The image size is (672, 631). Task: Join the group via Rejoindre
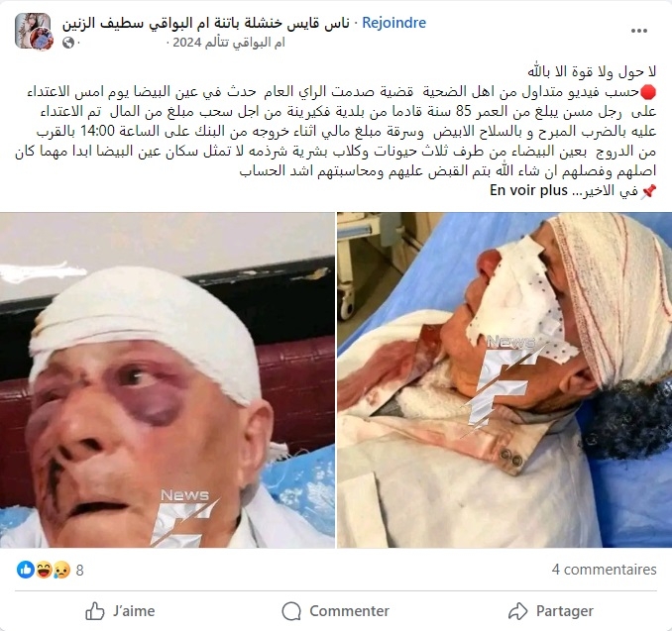pyautogui.click(x=394, y=22)
